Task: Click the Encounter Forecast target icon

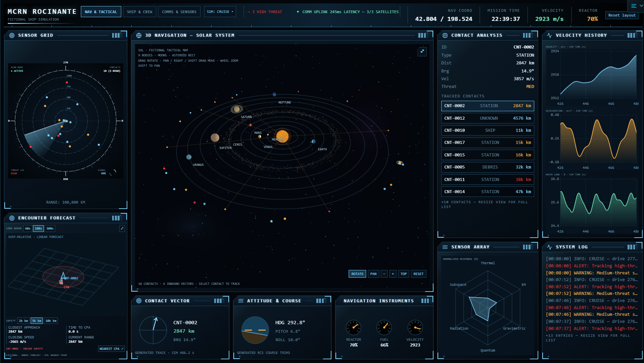Action: tap(12, 218)
